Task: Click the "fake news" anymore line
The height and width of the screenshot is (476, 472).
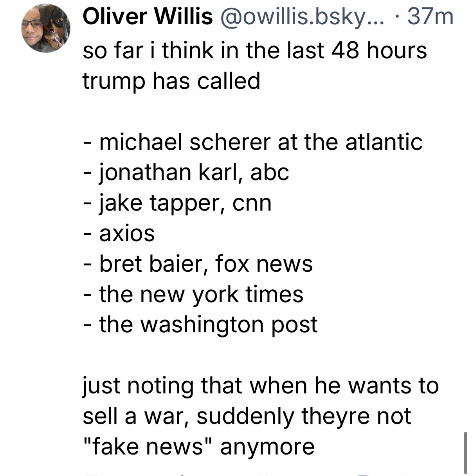Action: click(199, 446)
